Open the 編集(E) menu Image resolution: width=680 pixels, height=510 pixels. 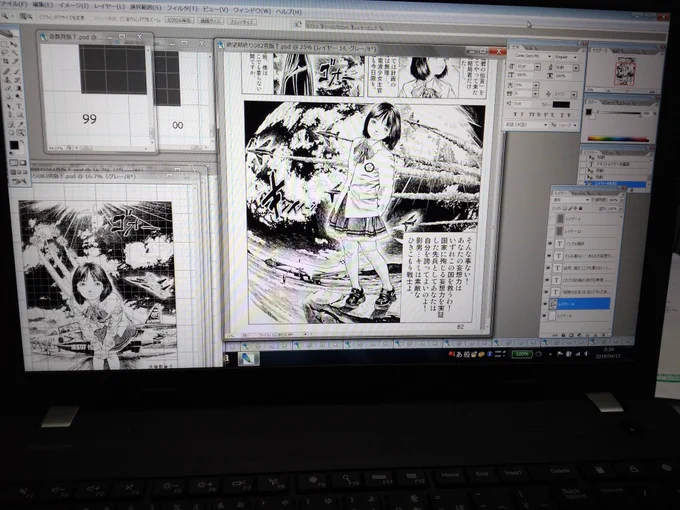click(x=42, y=5)
